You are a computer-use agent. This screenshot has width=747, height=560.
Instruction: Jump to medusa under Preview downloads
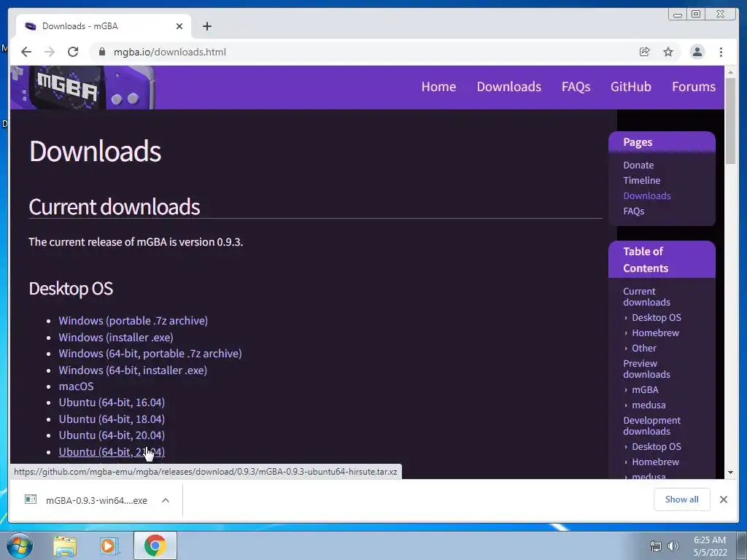pyautogui.click(x=649, y=405)
